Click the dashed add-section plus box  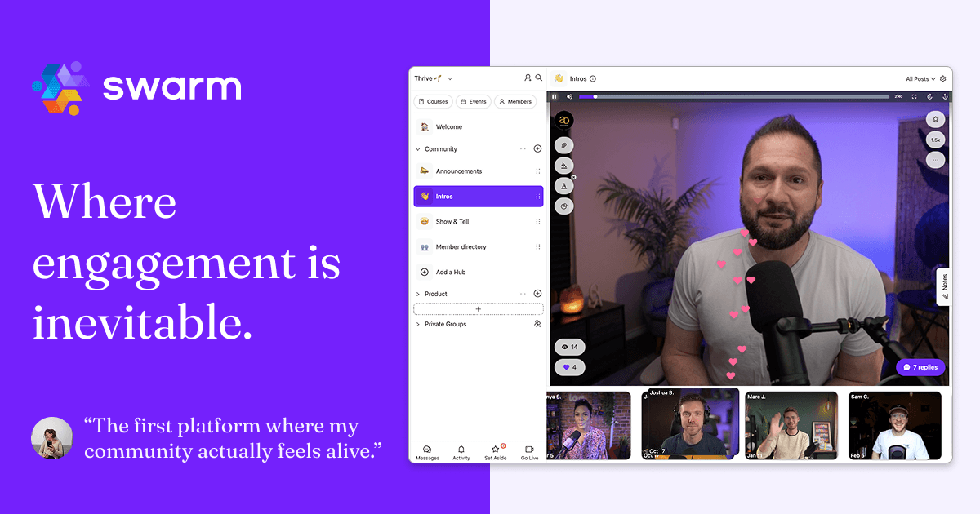(x=479, y=309)
